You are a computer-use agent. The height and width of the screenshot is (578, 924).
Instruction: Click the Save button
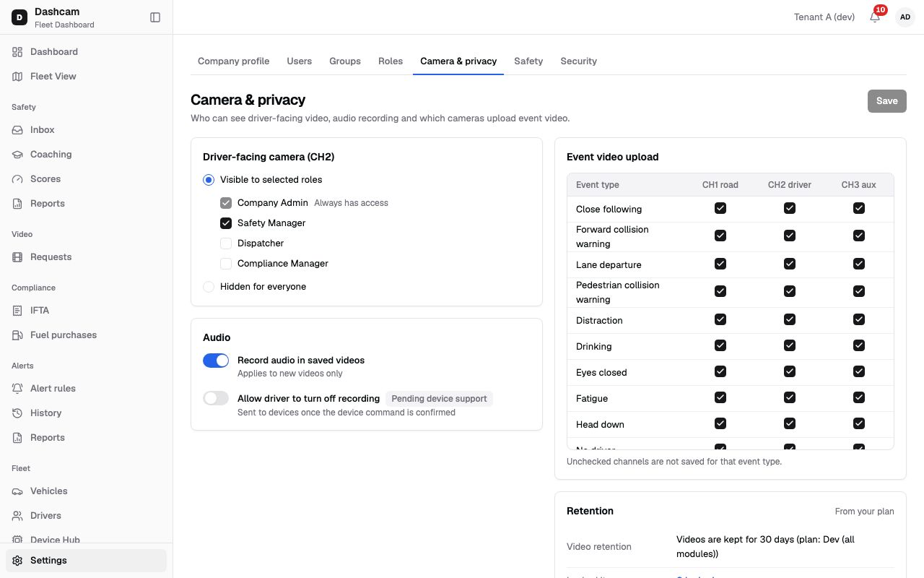pyautogui.click(x=887, y=101)
